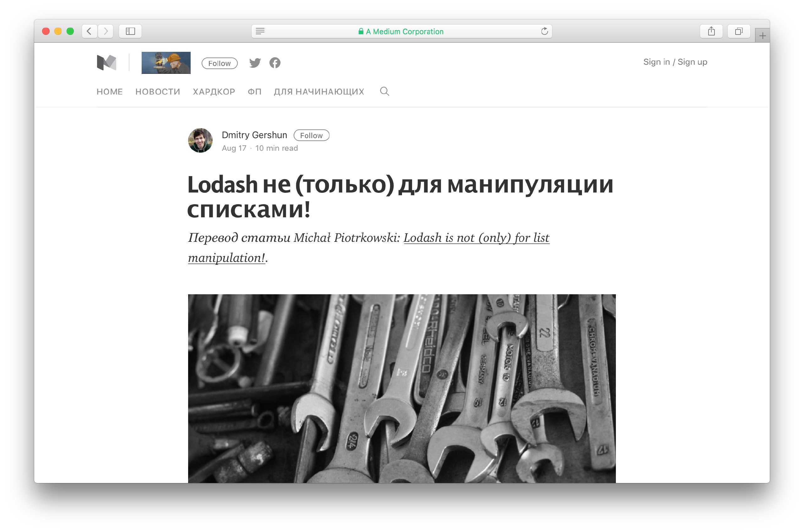Follow author Dmitry Gershun
This screenshot has height=532, width=804.
pyautogui.click(x=312, y=135)
